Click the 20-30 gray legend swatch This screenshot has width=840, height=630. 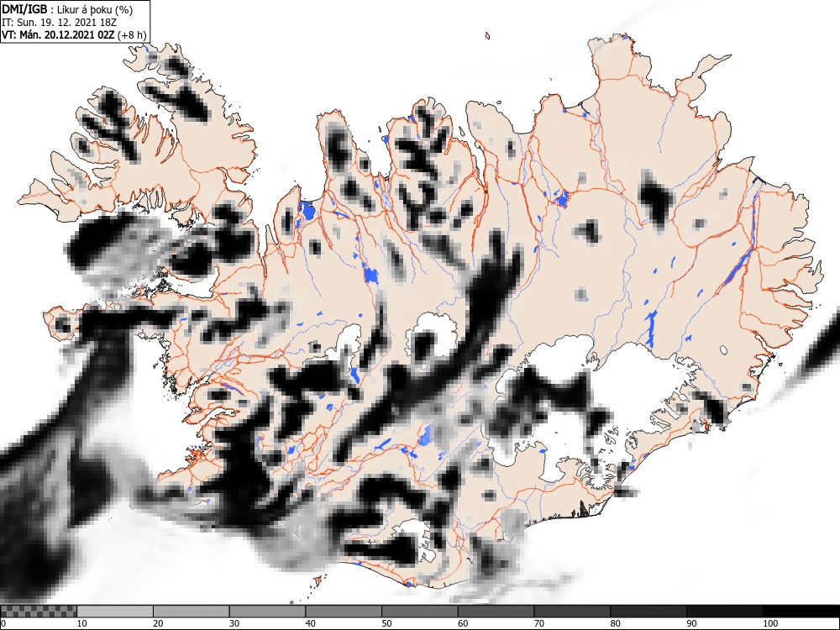point(192,612)
